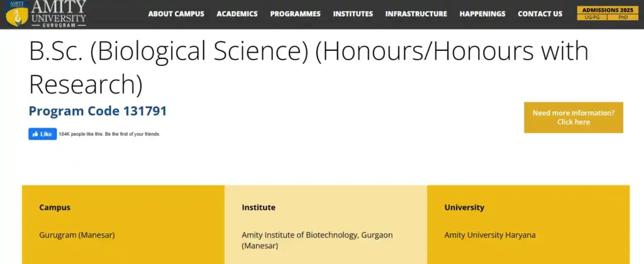
Task: Click the Admissions 2025 banner heading
Action: click(x=606, y=10)
